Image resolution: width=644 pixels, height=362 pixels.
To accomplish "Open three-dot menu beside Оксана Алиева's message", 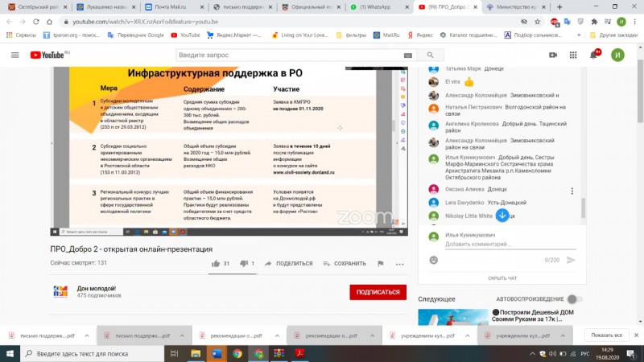I will coord(572,191).
